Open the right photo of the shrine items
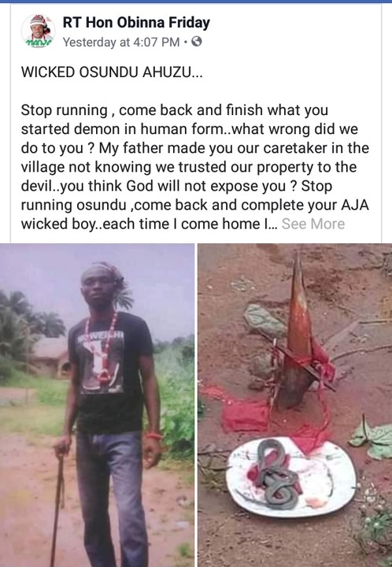 pyautogui.click(x=295, y=405)
